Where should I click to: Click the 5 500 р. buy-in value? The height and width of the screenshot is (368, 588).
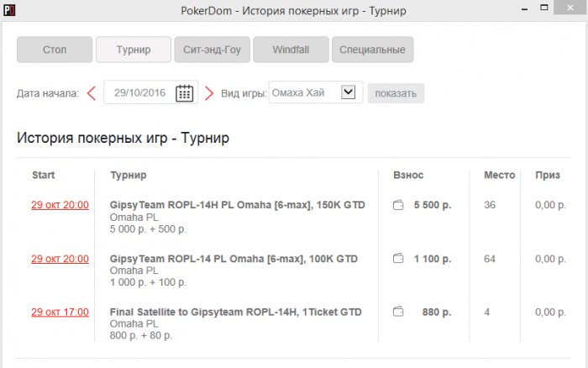pos(433,205)
